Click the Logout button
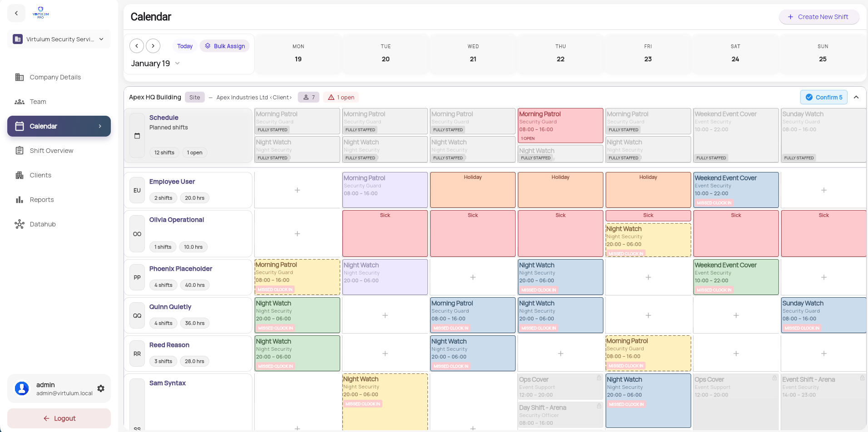This screenshot has width=868, height=432. coord(59,418)
